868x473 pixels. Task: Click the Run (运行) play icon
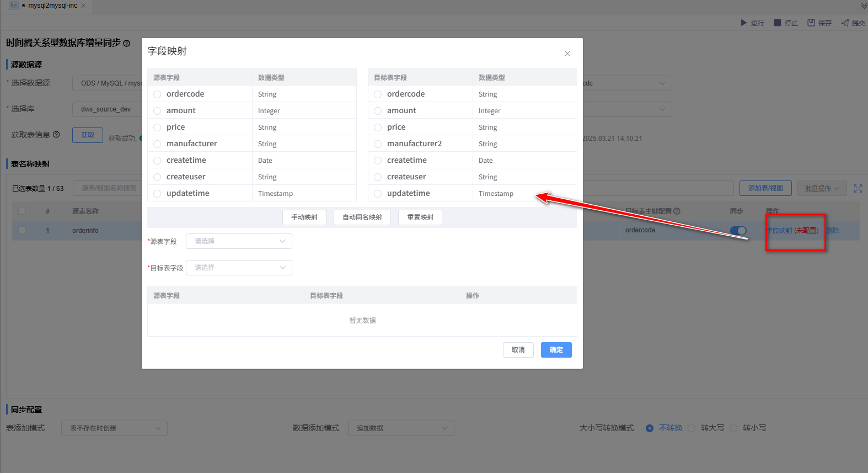pos(743,23)
